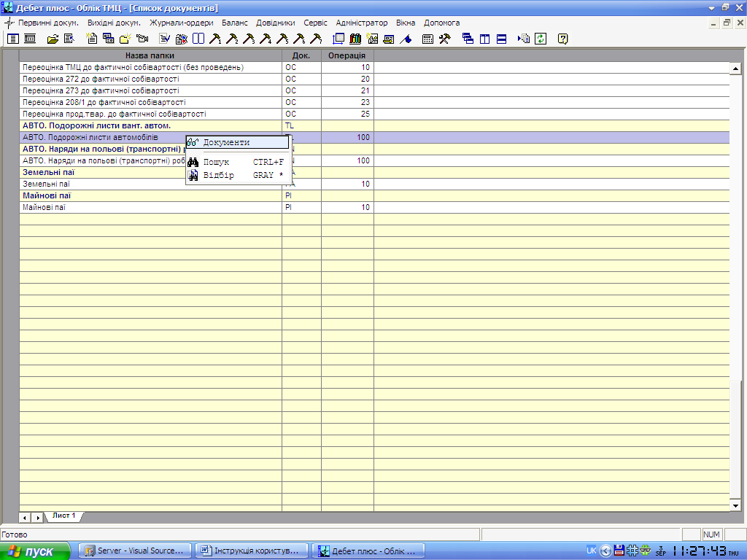Open the Довідники menu

(x=275, y=23)
